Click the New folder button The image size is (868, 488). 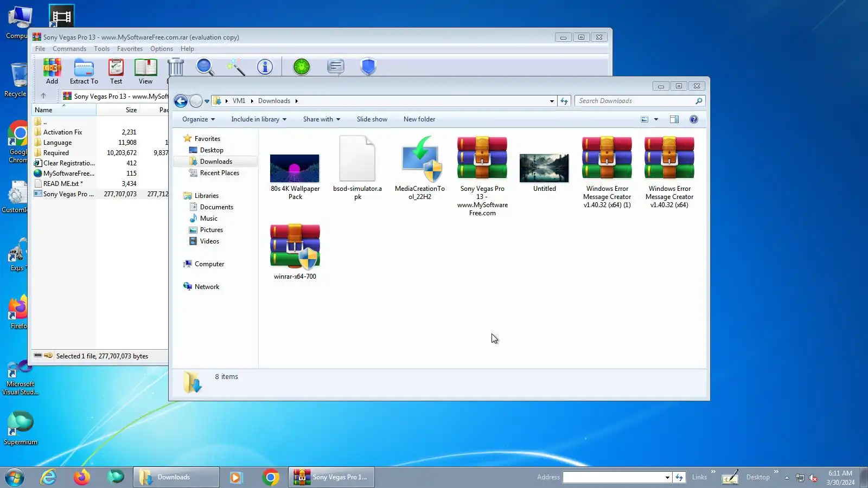coord(419,119)
